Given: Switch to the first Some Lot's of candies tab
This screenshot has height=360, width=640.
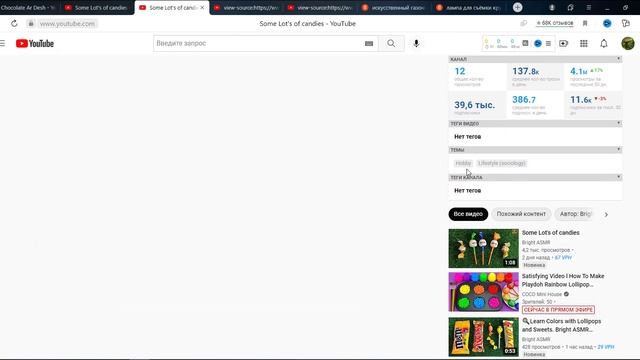Looking at the screenshot, I should [x=96, y=7].
